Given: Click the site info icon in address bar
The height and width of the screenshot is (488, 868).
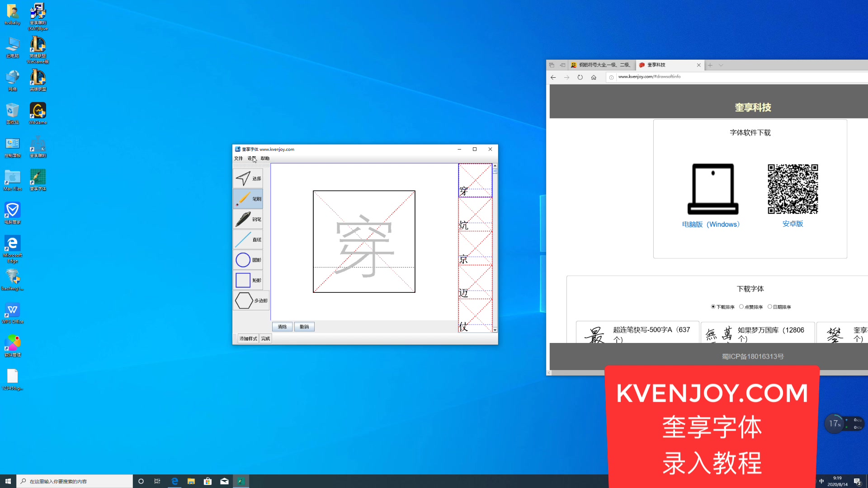Looking at the screenshot, I should click(x=611, y=77).
